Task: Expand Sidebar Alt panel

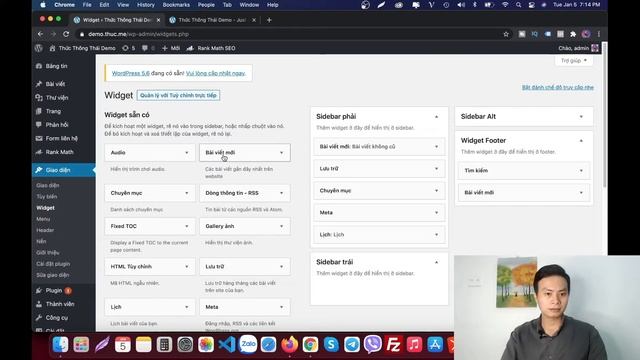Action: [581, 117]
